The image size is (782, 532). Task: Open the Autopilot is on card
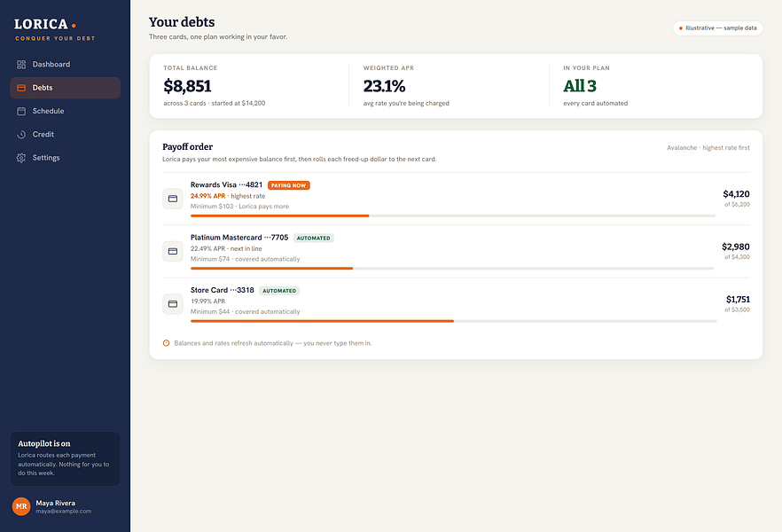click(x=66, y=458)
